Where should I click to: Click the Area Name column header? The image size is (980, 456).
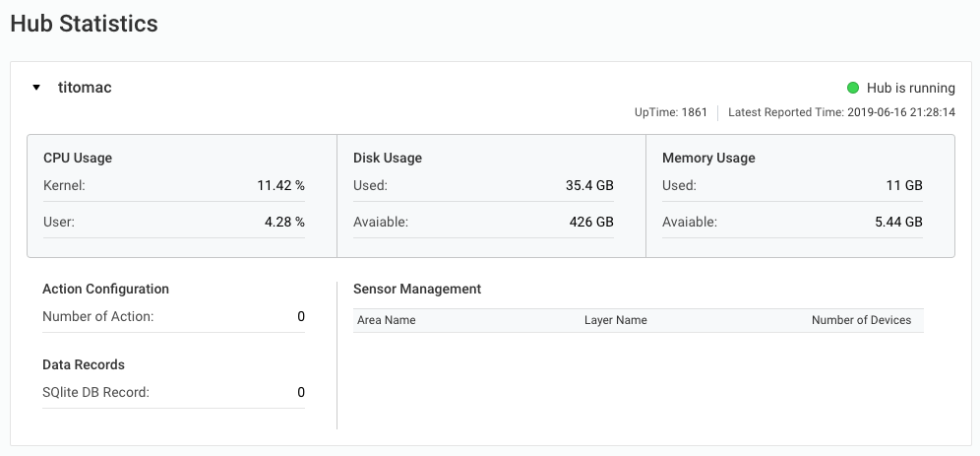tap(386, 320)
